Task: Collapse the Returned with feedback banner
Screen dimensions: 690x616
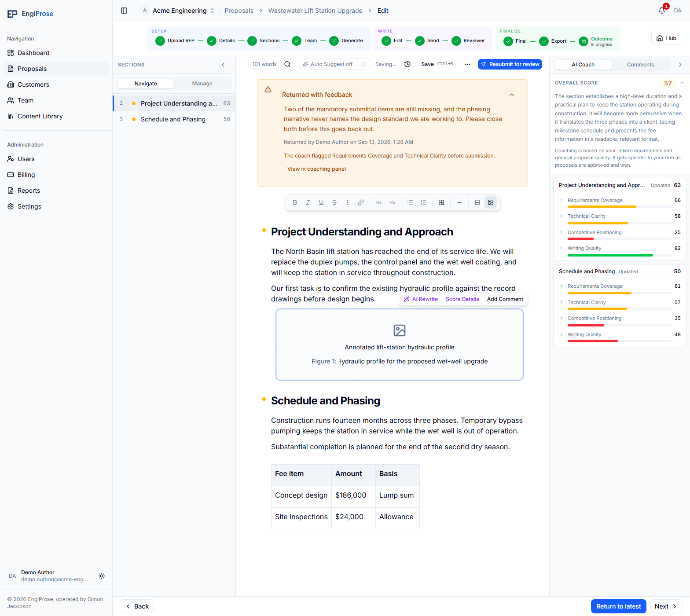Action: tap(512, 95)
